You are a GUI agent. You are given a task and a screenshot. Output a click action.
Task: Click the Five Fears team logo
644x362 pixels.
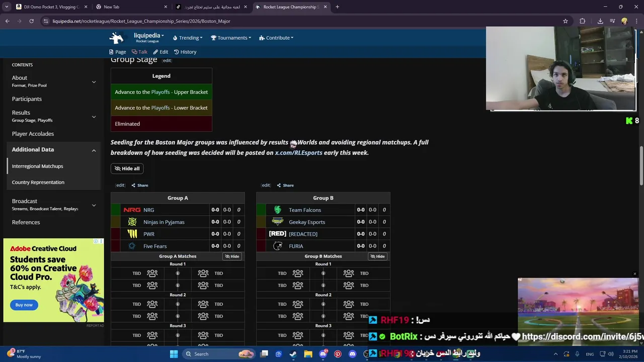click(x=132, y=246)
